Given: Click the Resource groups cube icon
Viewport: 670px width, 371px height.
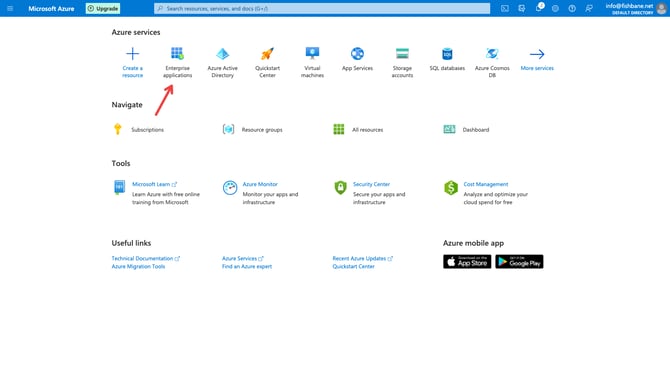Looking at the screenshot, I should [228, 129].
